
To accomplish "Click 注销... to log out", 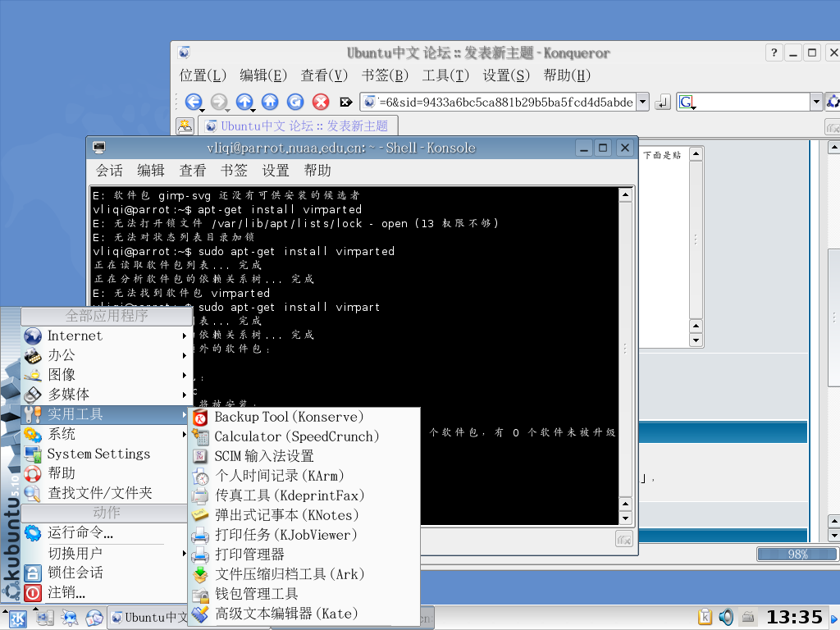I will point(106,592).
